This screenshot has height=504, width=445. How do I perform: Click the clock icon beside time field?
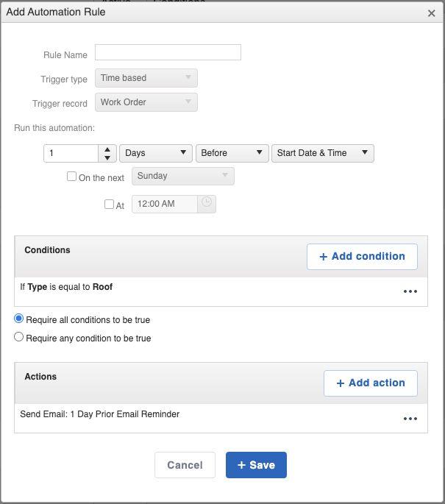click(207, 203)
